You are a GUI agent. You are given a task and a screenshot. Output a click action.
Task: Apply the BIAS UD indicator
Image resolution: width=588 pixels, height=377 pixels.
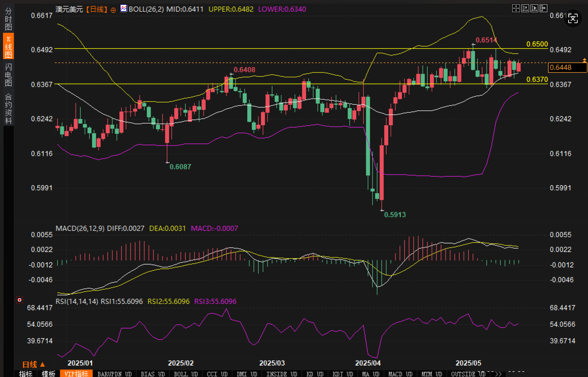153,374
